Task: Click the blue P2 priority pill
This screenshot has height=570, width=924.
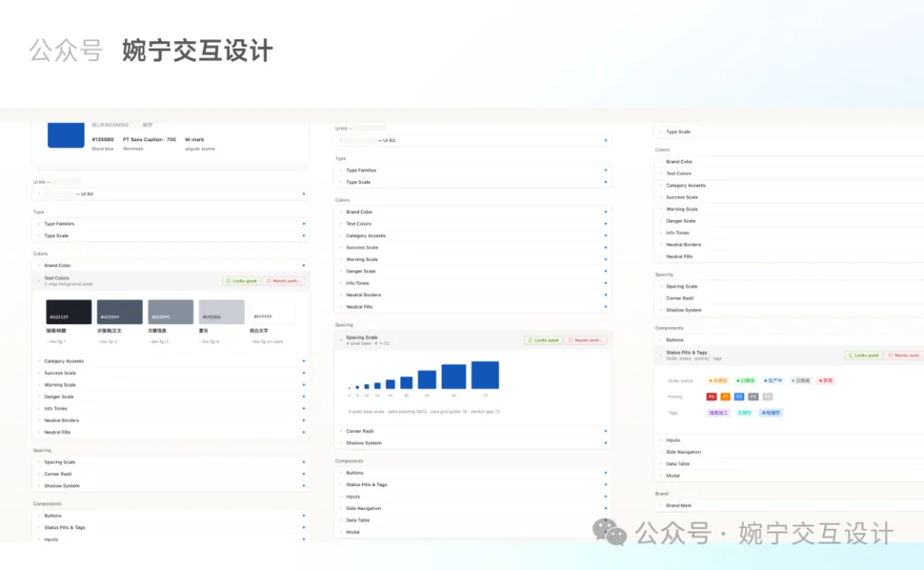Action: coord(739,397)
